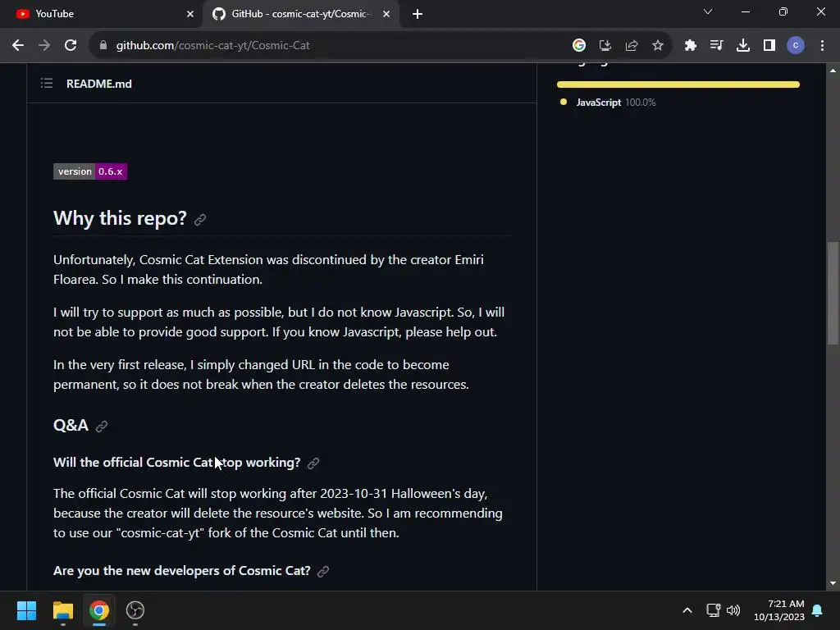Show hidden system tray icons
The height and width of the screenshot is (630, 840).
(687, 610)
